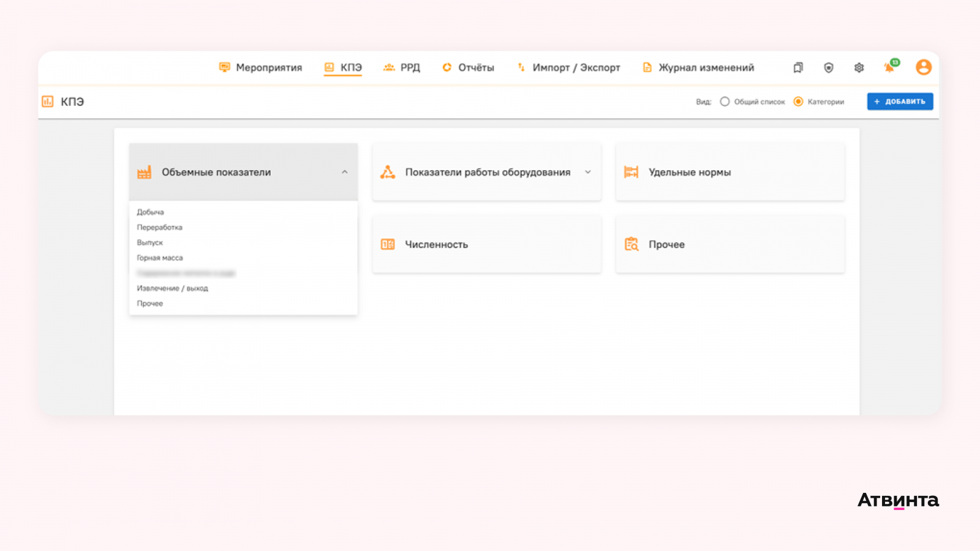Click Горная масса in the list
This screenshot has width=980, height=551.
(x=160, y=258)
